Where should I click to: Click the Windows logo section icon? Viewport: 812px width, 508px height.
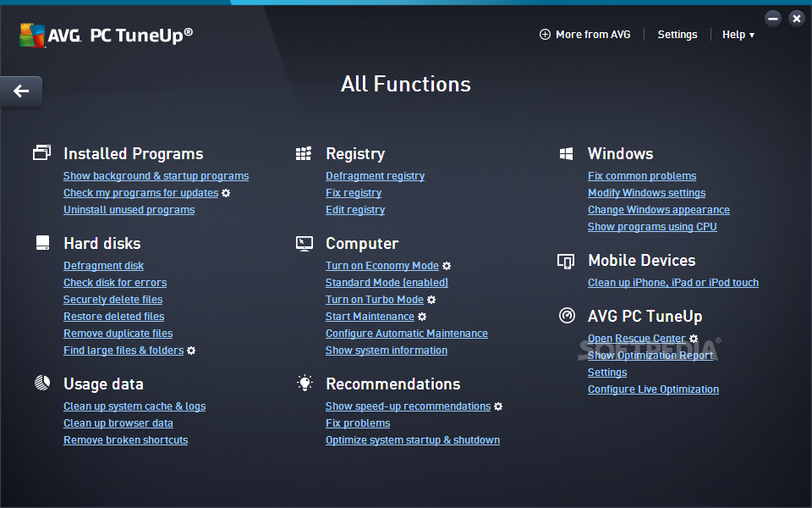tap(566, 153)
